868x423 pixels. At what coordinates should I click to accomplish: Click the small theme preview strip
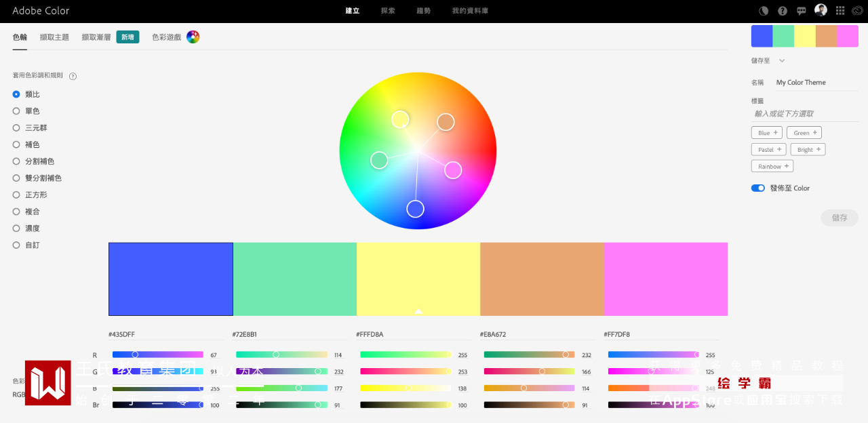[805, 36]
